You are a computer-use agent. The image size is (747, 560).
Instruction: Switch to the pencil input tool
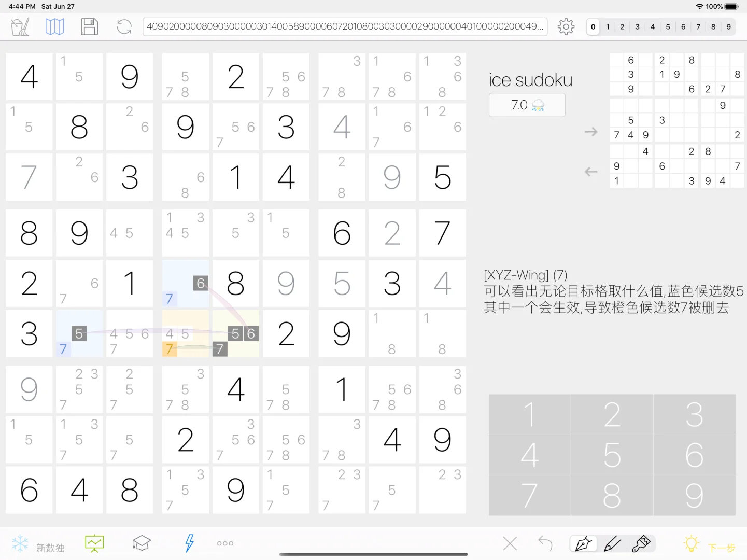[613, 543]
